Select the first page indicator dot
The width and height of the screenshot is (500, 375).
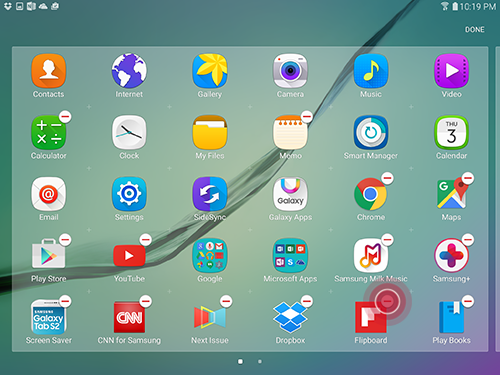point(240,361)
